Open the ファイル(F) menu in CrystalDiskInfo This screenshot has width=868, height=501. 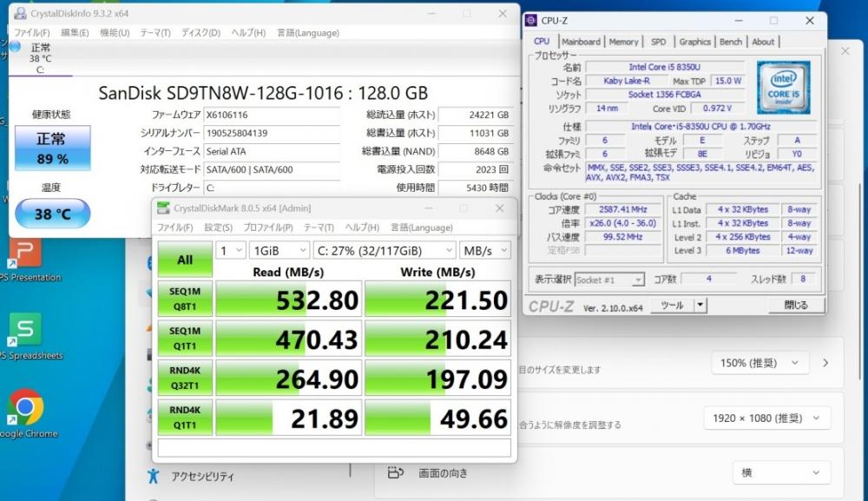tap(31, 33)
